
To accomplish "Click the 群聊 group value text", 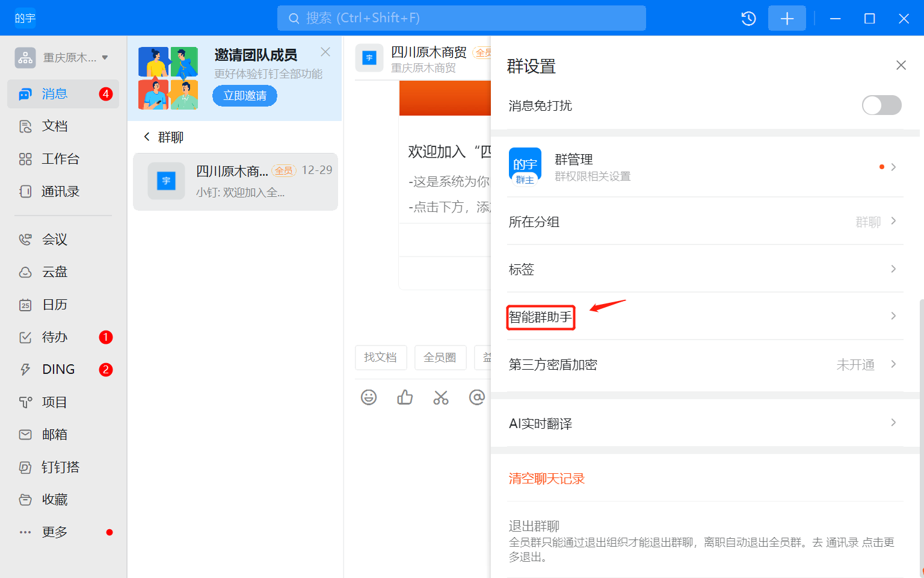I will [x=868, y=222].
